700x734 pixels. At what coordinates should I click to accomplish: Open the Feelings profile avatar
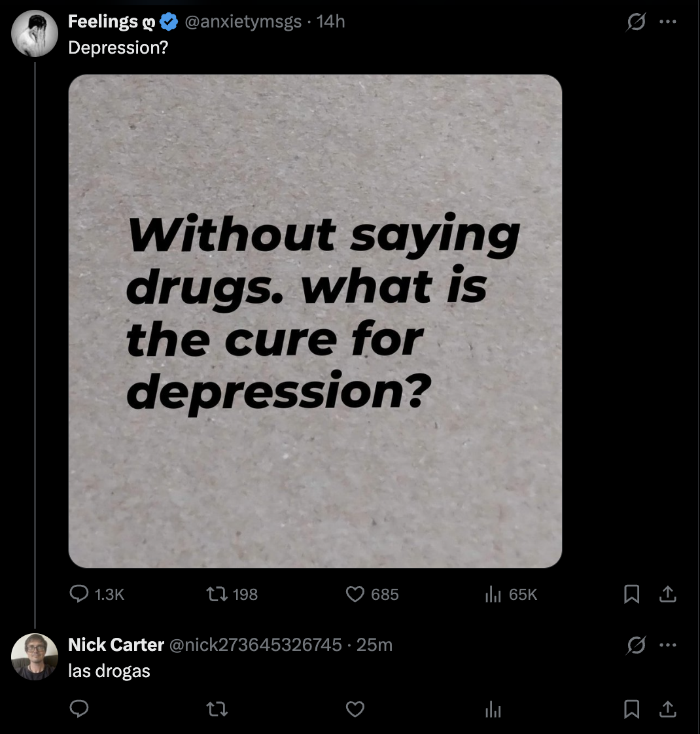pos(35,33)
